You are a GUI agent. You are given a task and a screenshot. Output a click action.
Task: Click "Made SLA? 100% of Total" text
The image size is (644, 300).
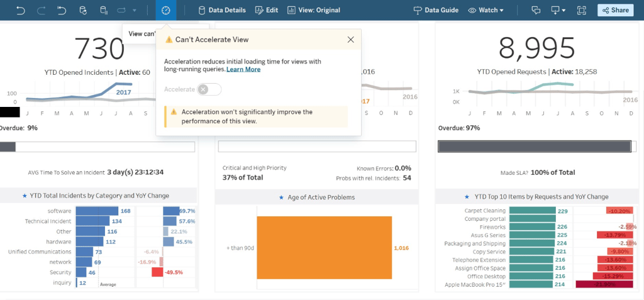coord(538,172)
